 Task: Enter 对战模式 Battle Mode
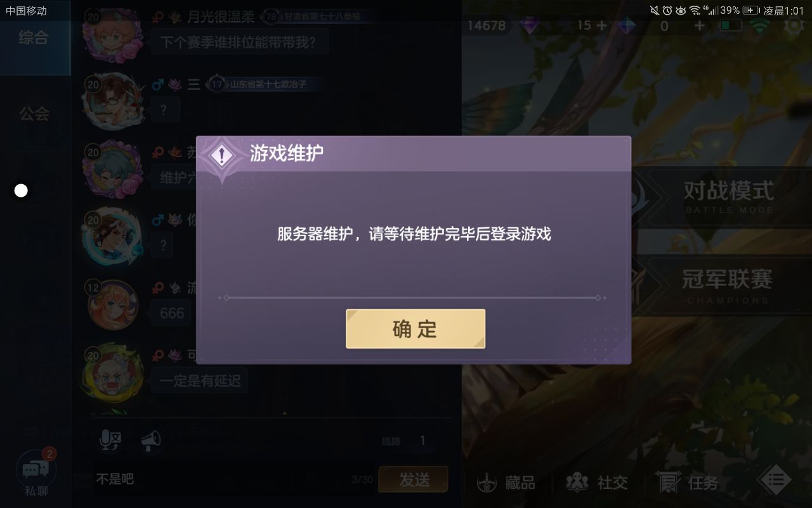coord(728,197)
